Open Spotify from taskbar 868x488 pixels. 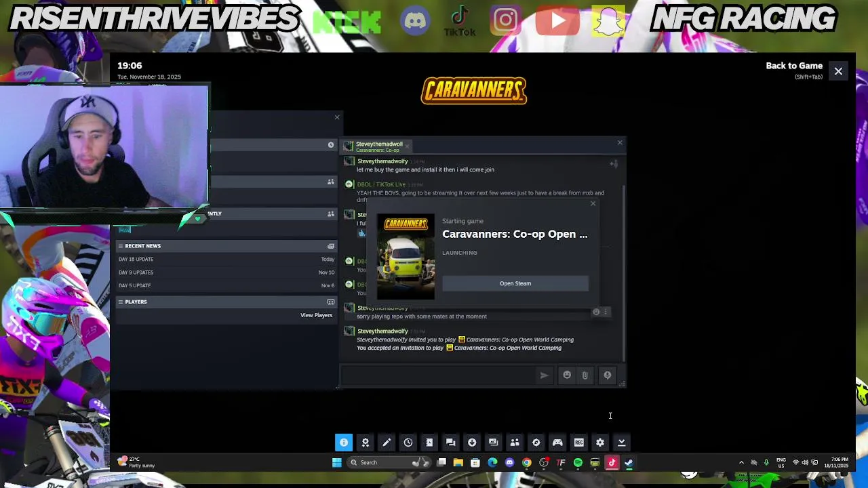point(578,463)
